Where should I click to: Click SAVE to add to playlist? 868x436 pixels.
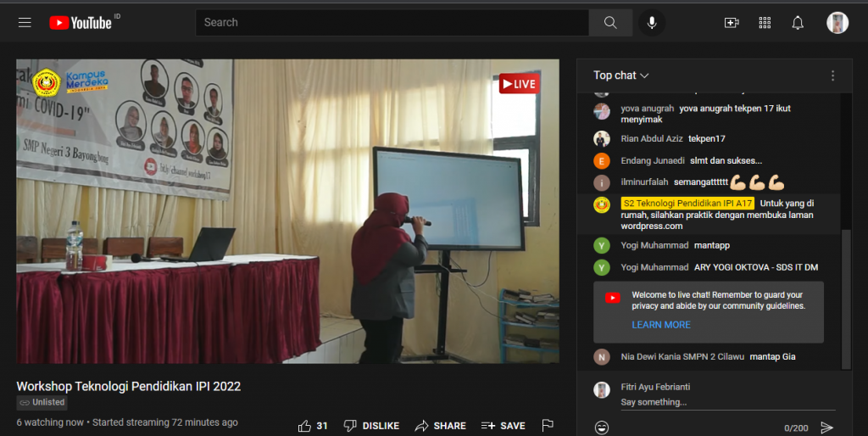[504, 426]
